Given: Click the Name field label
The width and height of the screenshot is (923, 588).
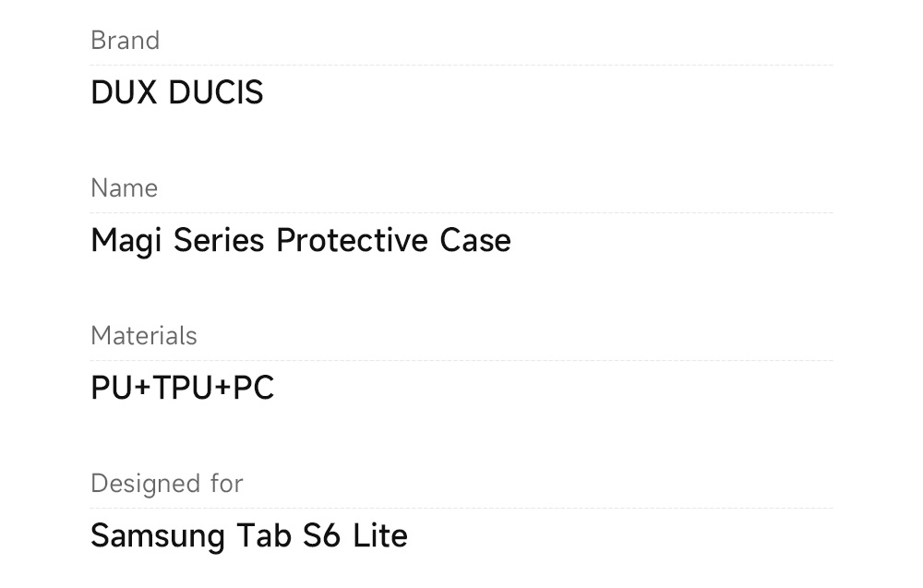Looking at the screenshot, I should (124, 188).
